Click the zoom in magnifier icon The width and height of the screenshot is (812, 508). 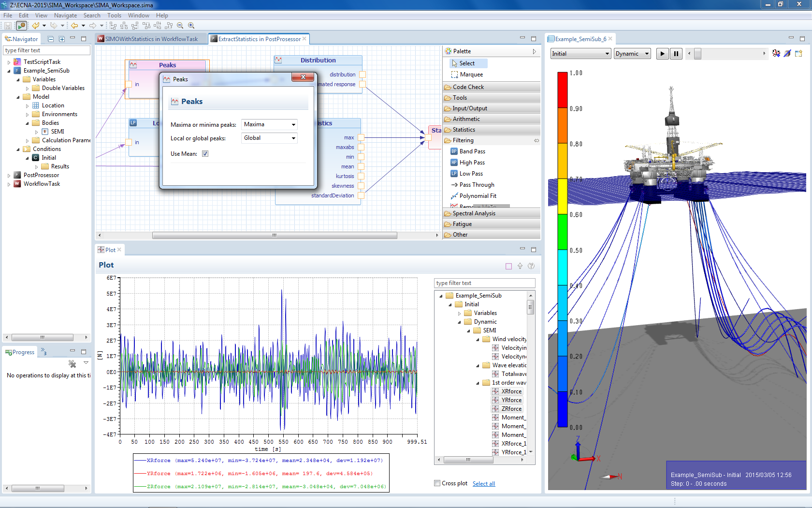tap(191, 26)
